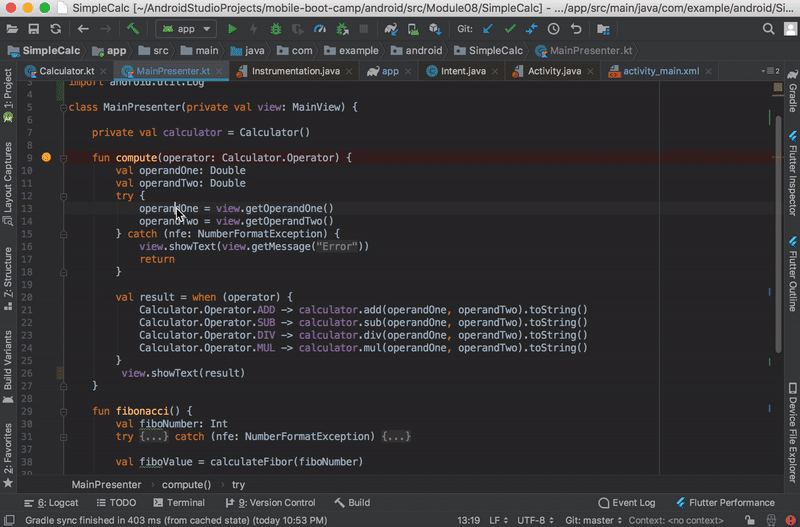Collapse the compute function fold marker
This screenshot has height=527, width=800.
point(63,158)
